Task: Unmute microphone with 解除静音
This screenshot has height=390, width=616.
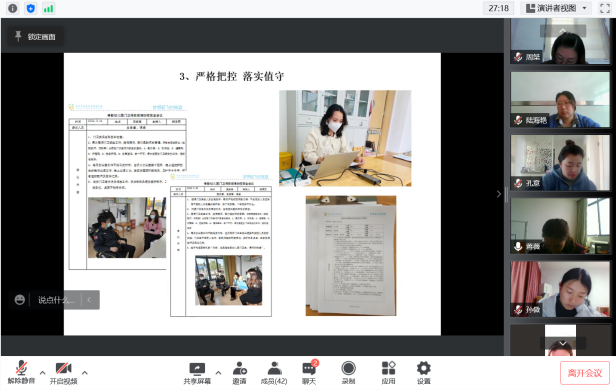Action: [21, 372]
